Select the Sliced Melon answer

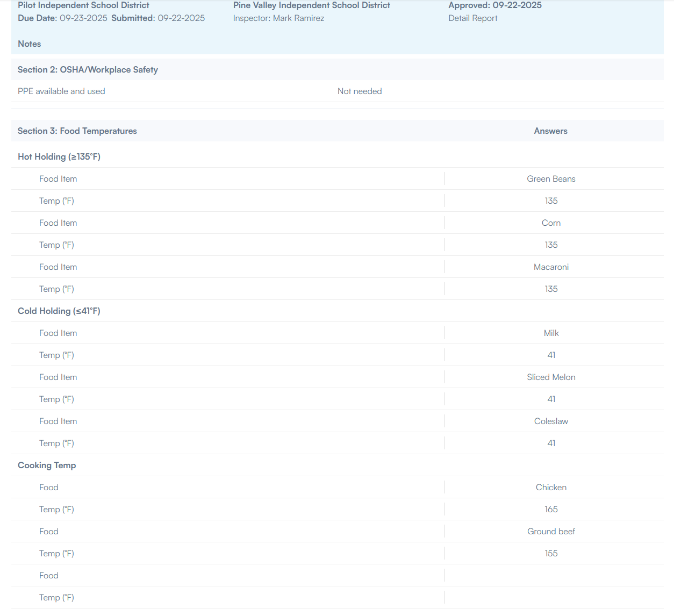[x=551, y=377]
